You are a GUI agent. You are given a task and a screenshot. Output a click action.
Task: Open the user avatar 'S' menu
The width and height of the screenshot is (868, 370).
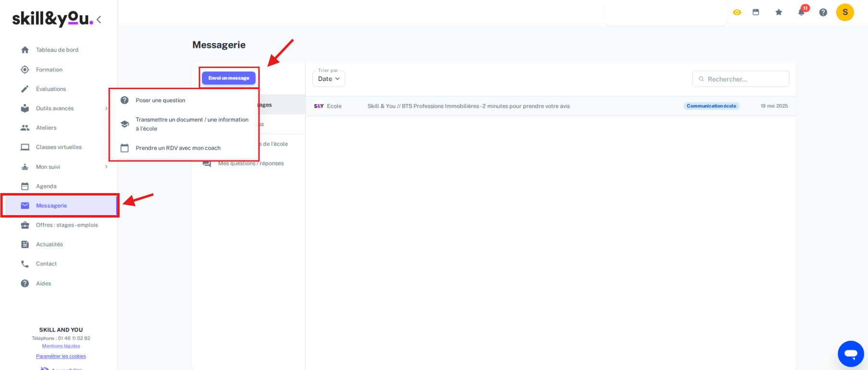[x=845, y=12]
